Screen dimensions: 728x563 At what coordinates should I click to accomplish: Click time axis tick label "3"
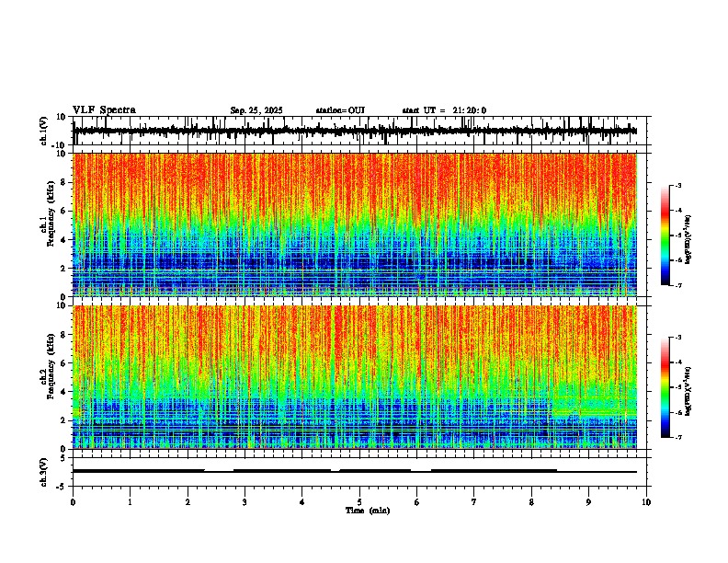(x=245, y=502)
